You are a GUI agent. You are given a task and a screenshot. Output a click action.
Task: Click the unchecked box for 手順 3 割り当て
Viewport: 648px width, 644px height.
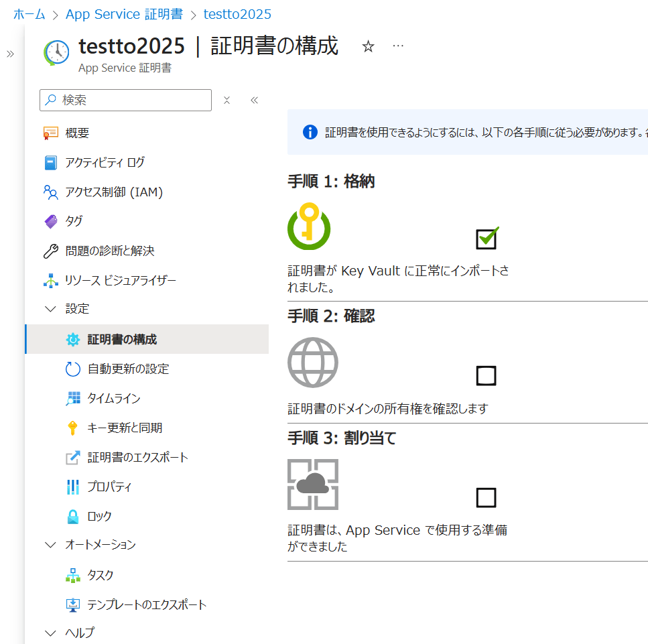486,498
